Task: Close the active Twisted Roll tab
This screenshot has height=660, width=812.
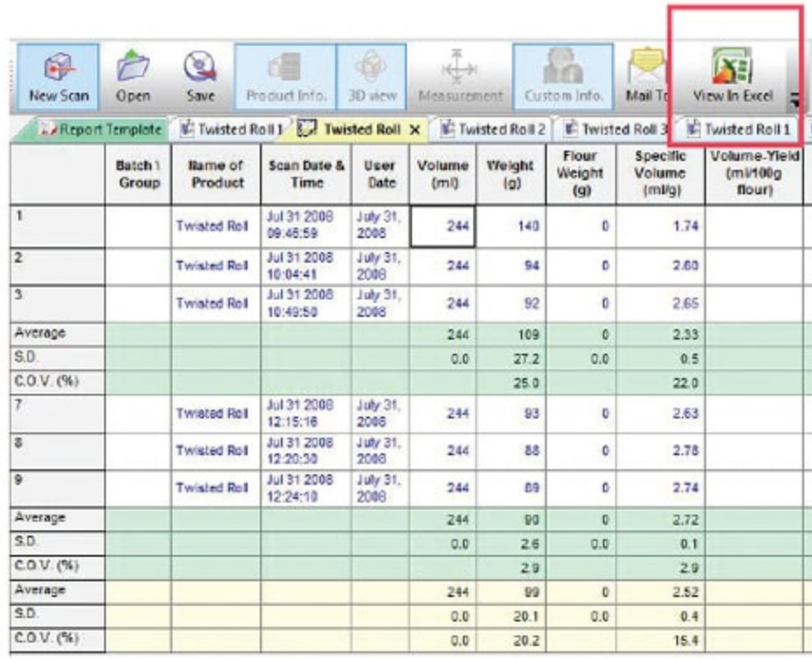Action: (x=415, y=130)
